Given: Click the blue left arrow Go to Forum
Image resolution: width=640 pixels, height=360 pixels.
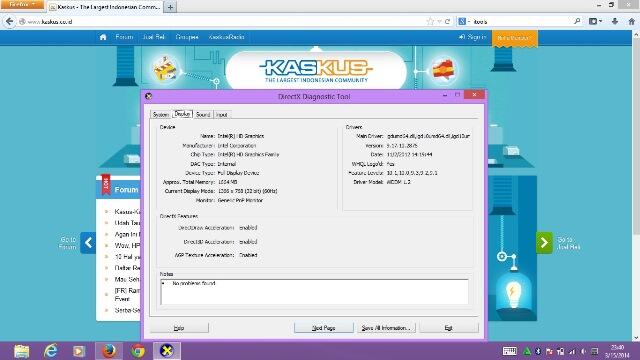Looking at the screenshot, I should [x=88, y=243].
